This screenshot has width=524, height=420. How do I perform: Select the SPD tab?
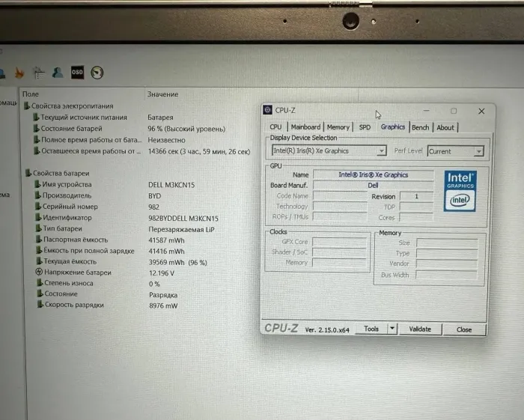365,127
